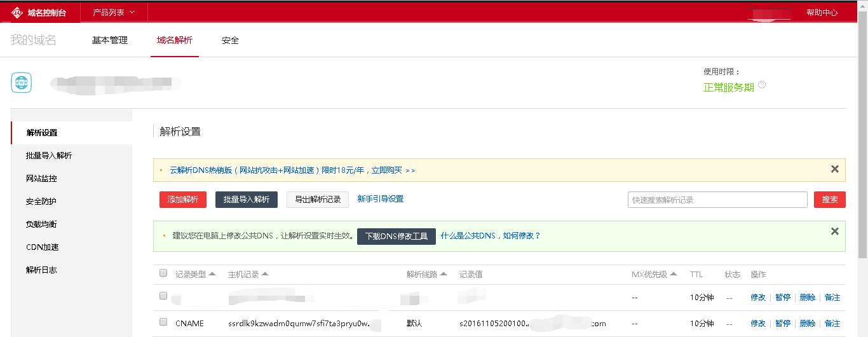This screenshot has height=337, width=868.
Task: Click 下载DNS修改工具 button
Action: point(397,236)
